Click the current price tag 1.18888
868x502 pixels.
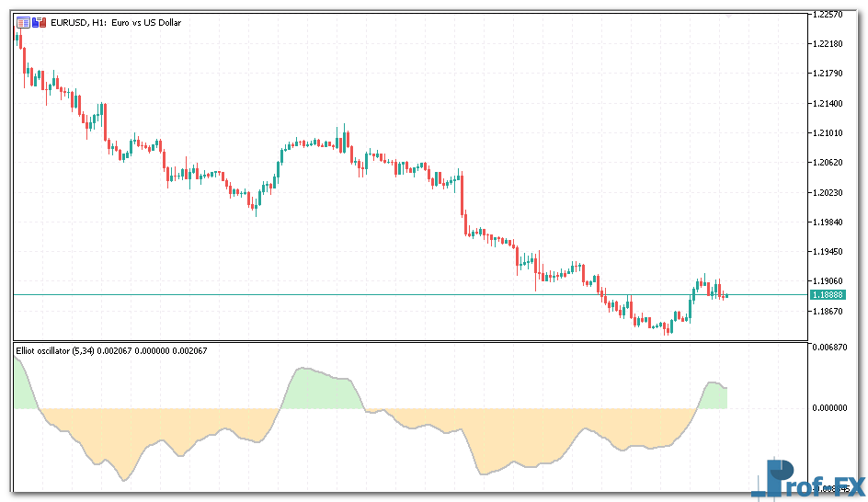828,295
